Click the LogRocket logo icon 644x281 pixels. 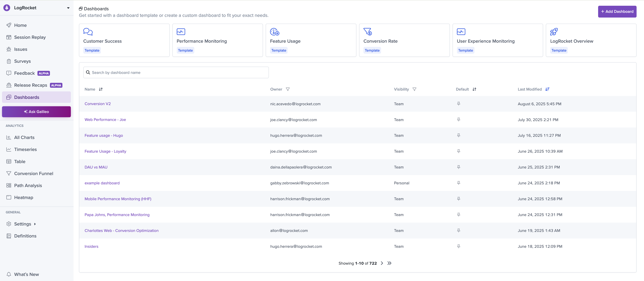click(7, 8)
